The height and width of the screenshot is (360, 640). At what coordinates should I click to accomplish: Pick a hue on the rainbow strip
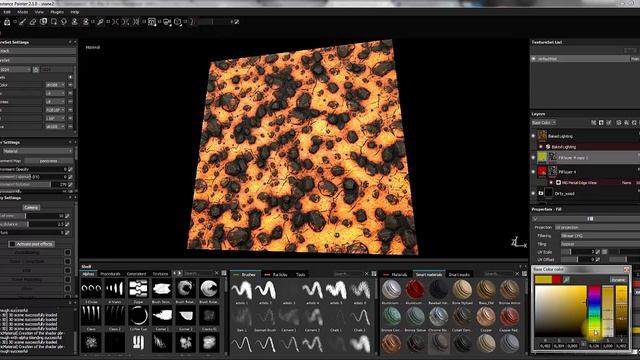594,310
